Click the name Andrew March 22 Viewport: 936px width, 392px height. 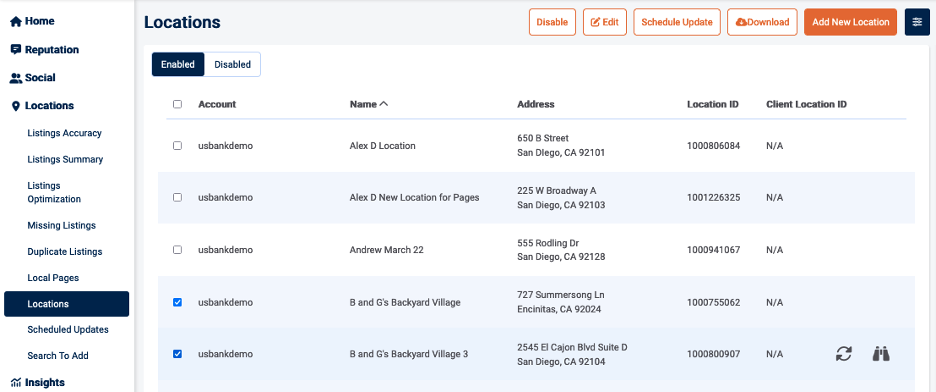(x=386, y=250)
